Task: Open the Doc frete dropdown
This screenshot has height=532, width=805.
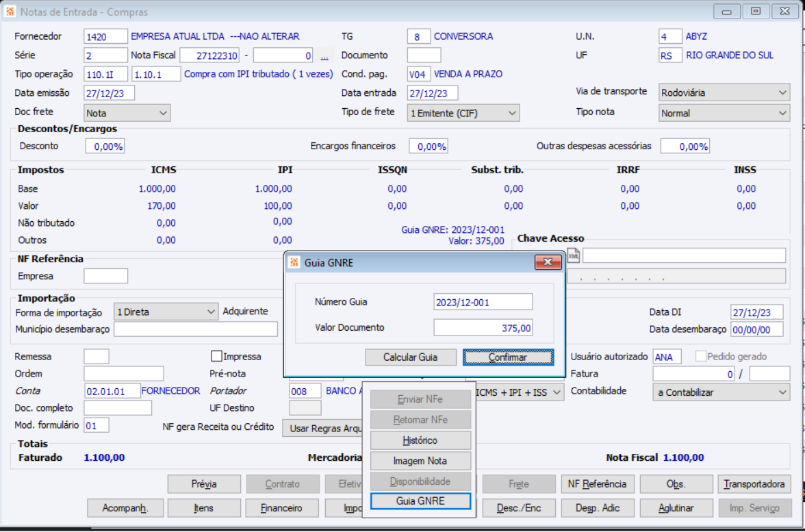Action: pyautogui.click(x=127, y=113)
